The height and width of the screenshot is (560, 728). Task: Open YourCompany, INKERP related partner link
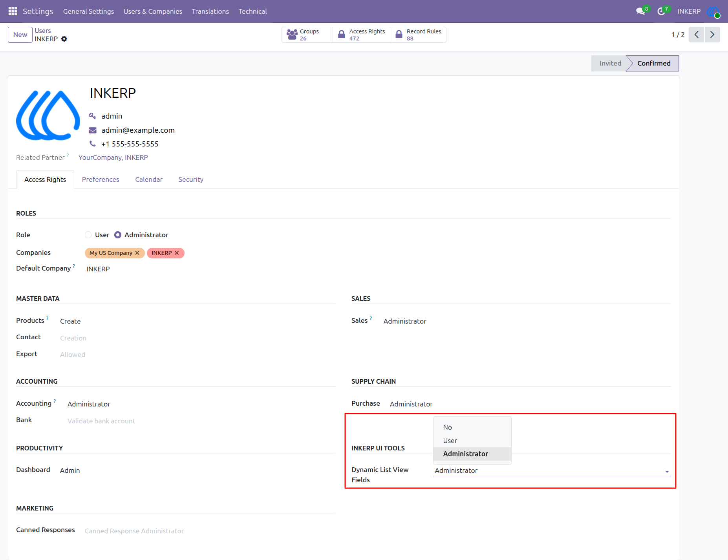pyautogui.click(x=113, y=157)
